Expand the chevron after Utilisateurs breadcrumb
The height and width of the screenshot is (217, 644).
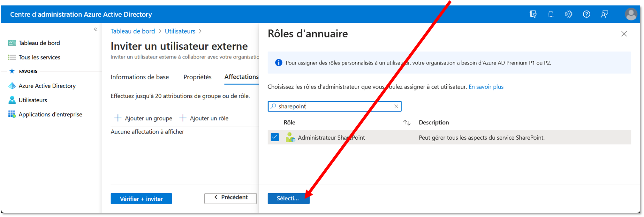(x=200, y=31)
